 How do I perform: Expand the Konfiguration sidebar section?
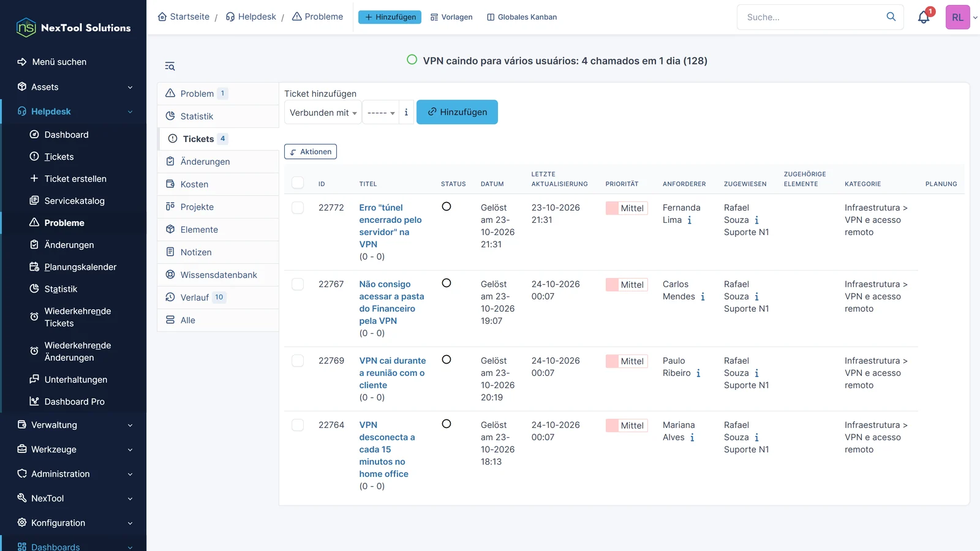tap(73, 523)
